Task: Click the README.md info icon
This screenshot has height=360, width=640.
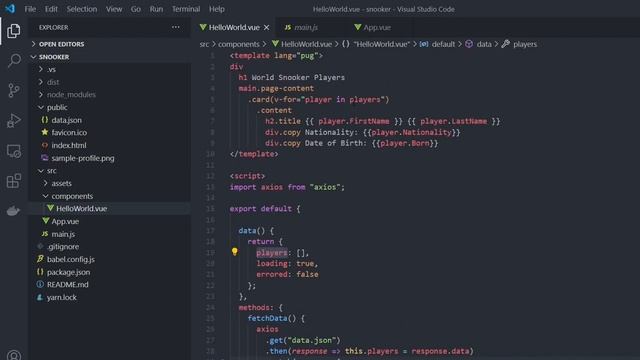Action: [x=40, y=284]
